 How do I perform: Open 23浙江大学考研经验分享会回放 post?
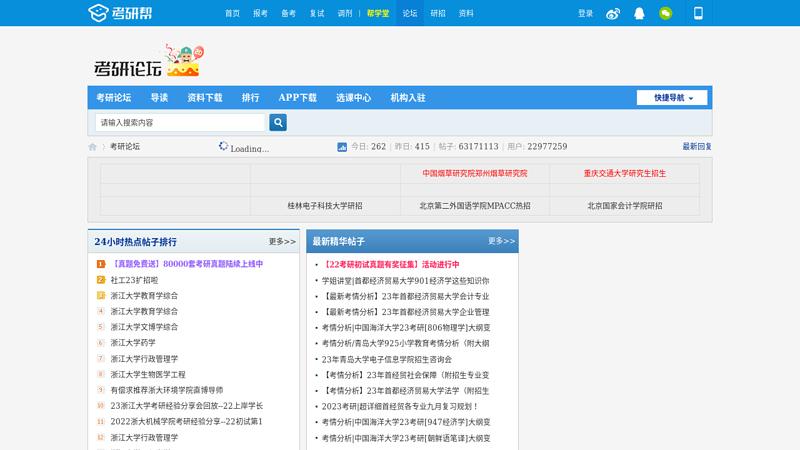(187, 406)
